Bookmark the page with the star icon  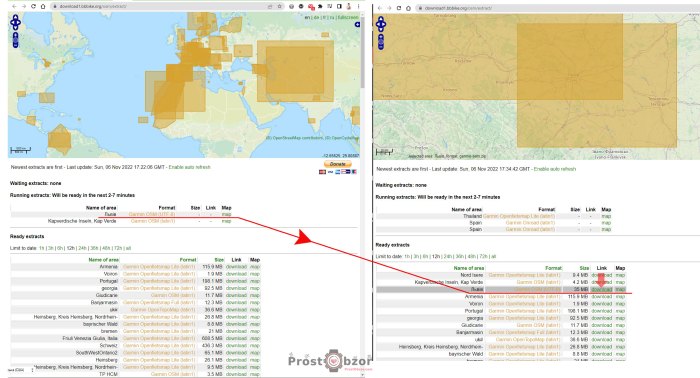point(280,6)
